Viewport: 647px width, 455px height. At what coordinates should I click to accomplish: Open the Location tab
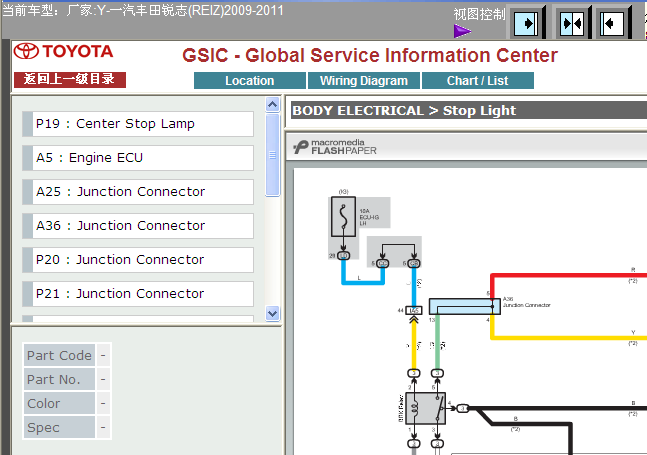(250, 80)
